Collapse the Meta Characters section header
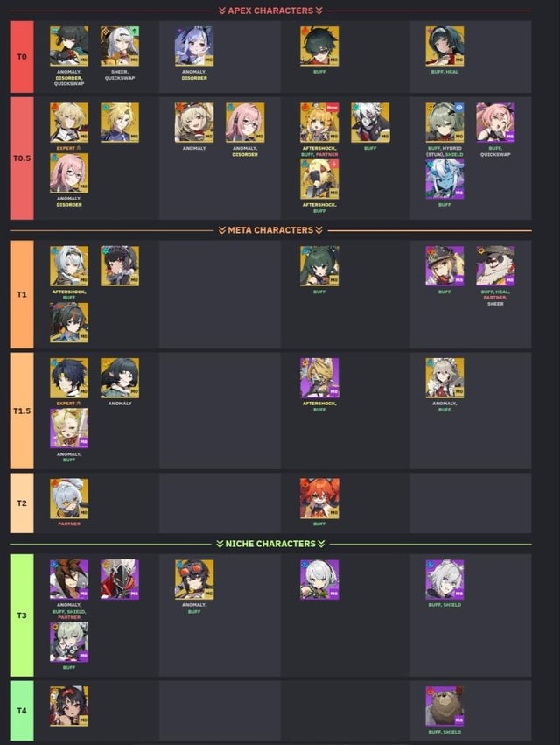This screenshot has width=560, height=745. [x=270, y=230]
